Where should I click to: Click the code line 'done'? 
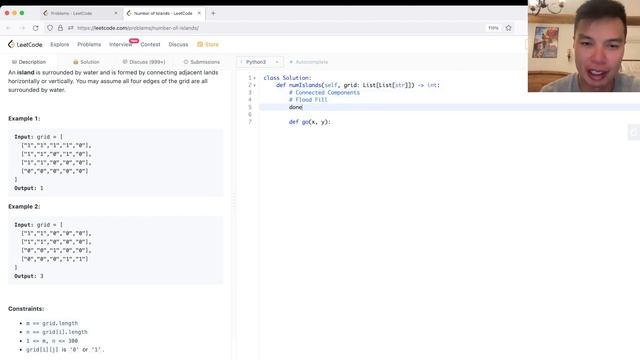click(x=296, y=107)
